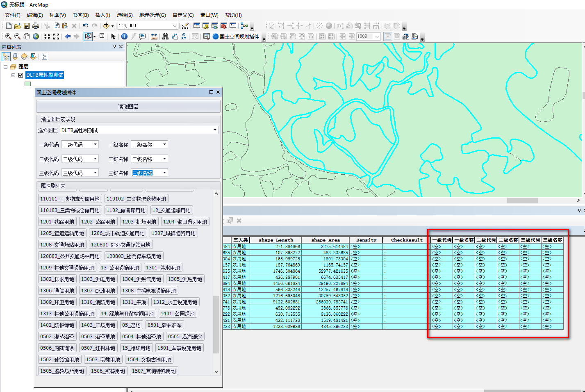Click the 读取图层 button

(x=128, y=107)
